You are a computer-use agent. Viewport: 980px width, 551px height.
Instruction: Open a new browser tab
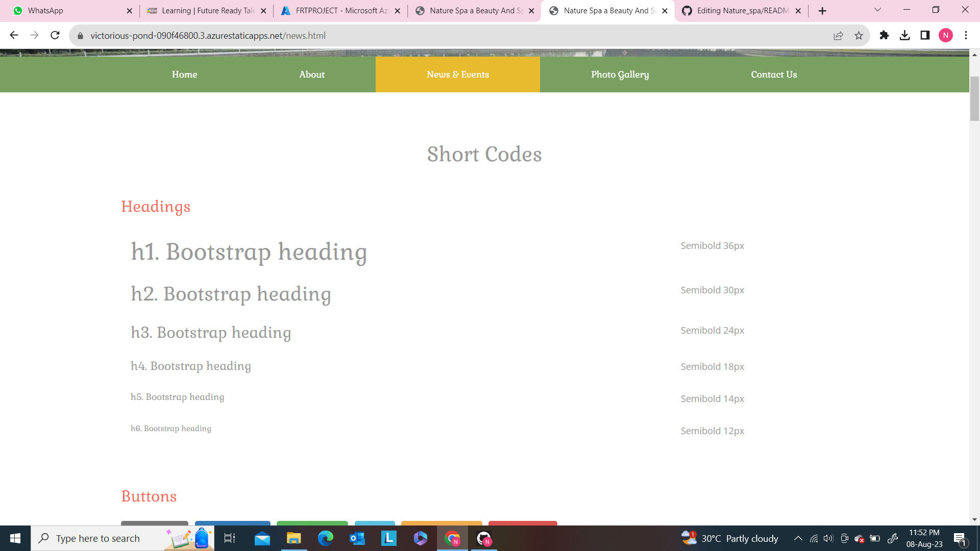[x=822, y=11]
